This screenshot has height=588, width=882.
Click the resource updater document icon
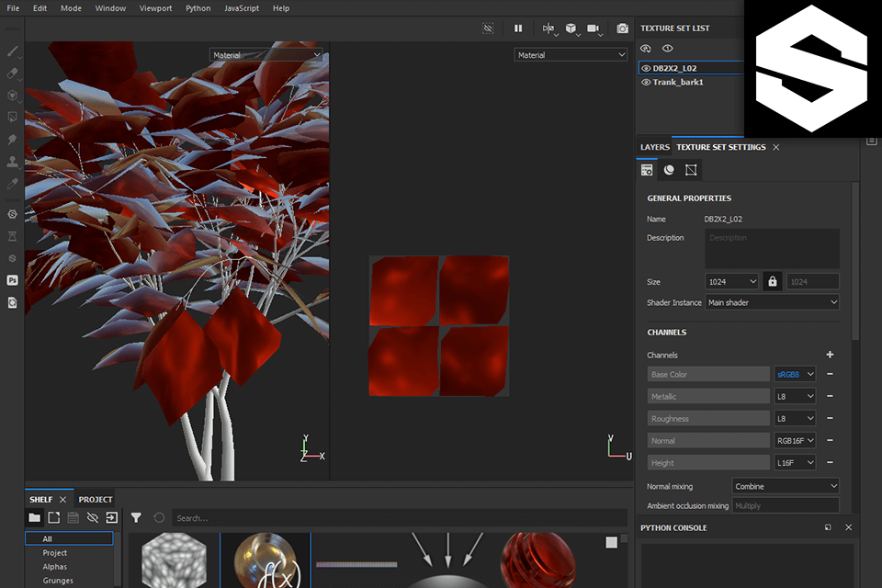[12, 302]
